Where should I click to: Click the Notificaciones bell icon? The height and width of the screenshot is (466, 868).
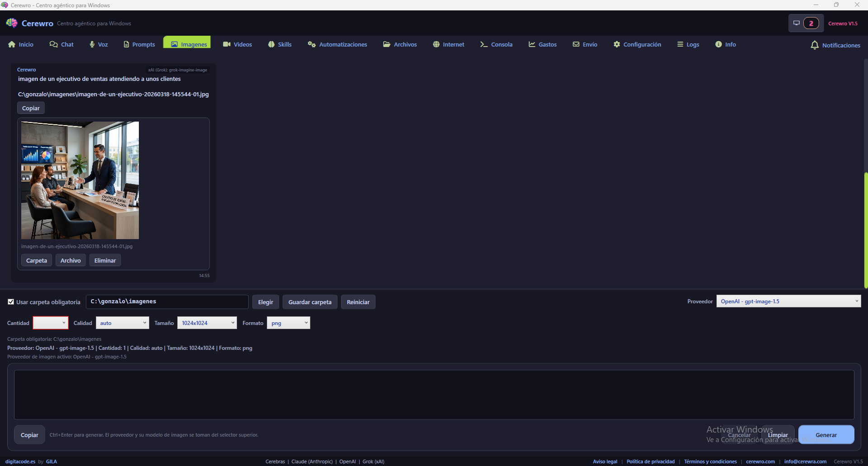coord(814,45)
